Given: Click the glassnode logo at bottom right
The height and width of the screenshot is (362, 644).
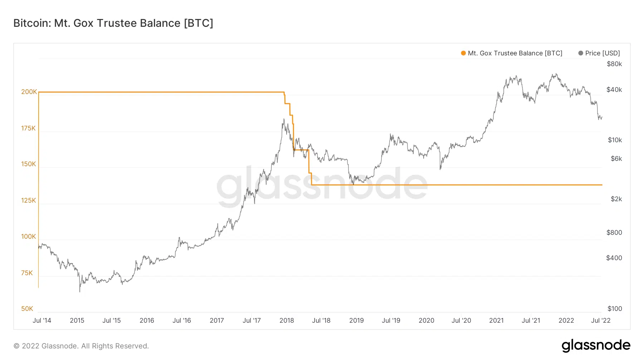Looking at the screenshot, I should point(596,346).
